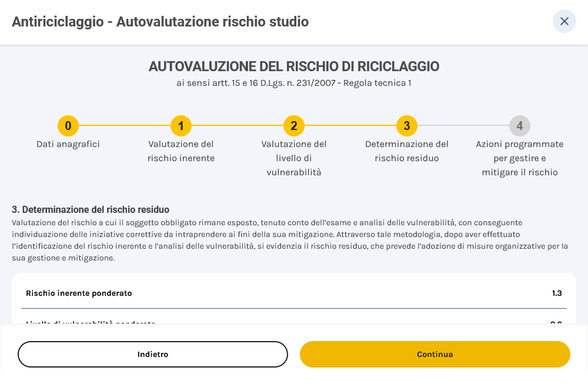The height and width of the screenshot is (384, 588).
Task: Click step 4 Azioni programmate circle
Action: point(520,125)
